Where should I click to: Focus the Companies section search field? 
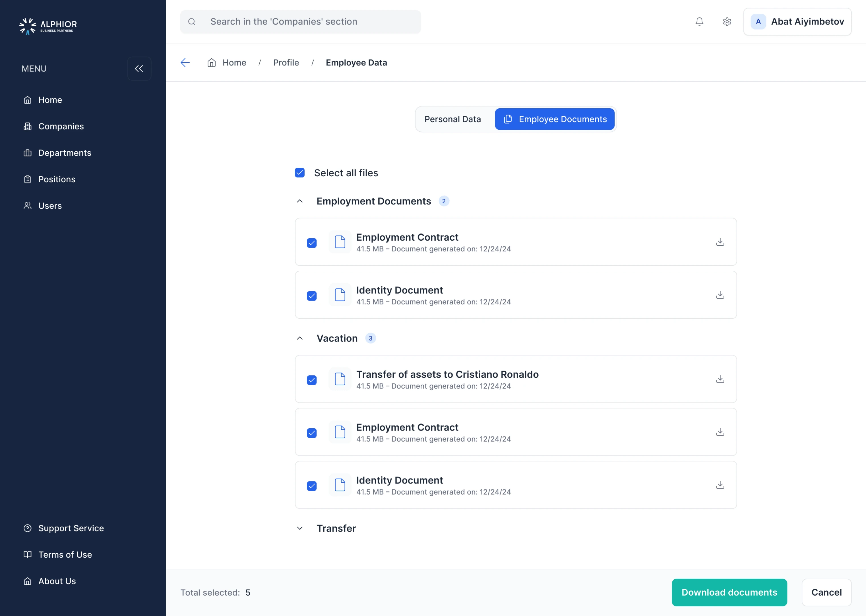pyautogui.click(x=300, y=22)
